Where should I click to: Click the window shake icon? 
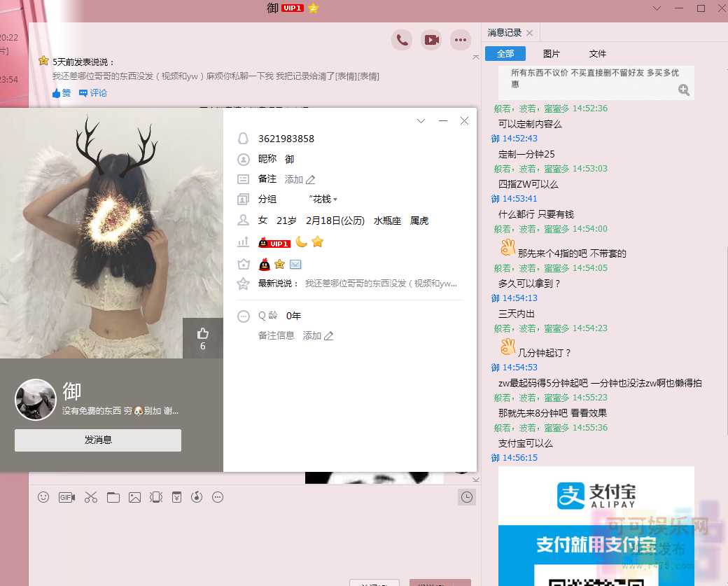pos(156,497)
